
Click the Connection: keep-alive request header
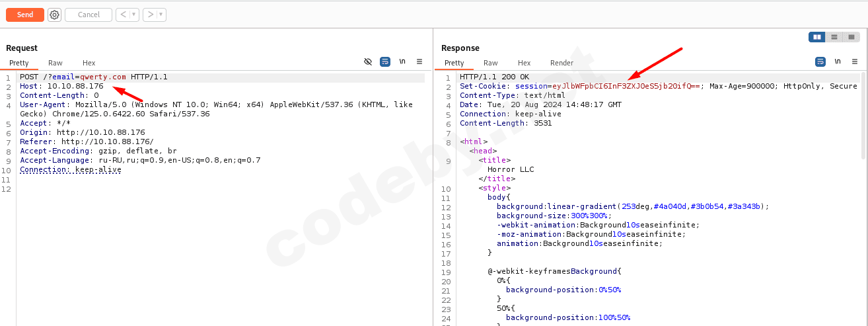71,169
